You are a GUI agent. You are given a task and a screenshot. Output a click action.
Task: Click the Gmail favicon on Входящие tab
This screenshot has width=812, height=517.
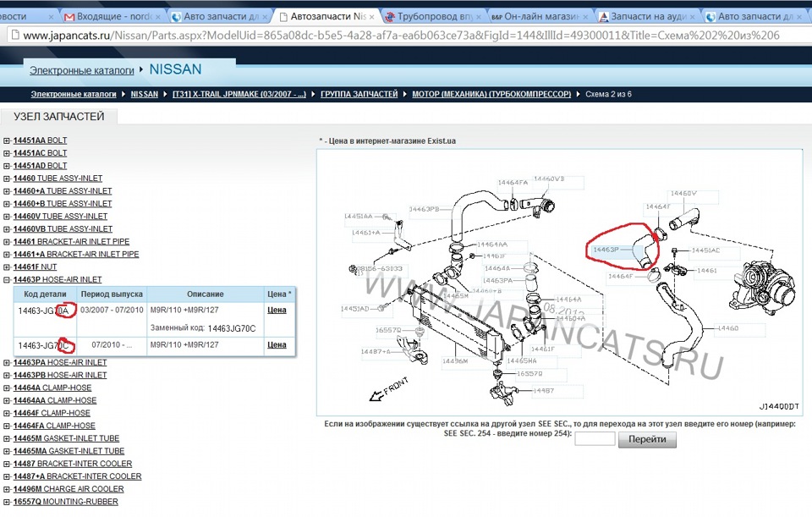tap(69, 17)
